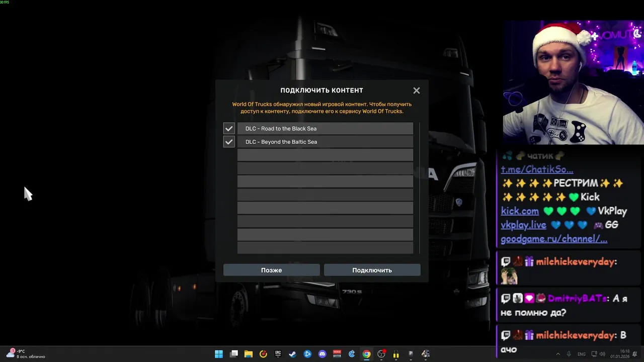This screenshot has height=362, width=644.
Task: Click the streamer webcam overlay
Action: pos(573,82)
